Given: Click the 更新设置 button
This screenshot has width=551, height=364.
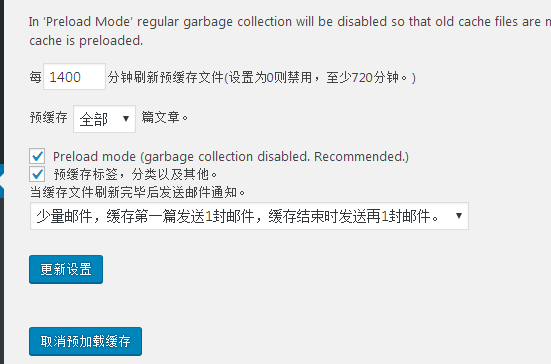Looking at the screenshot, I should [66, 269].
